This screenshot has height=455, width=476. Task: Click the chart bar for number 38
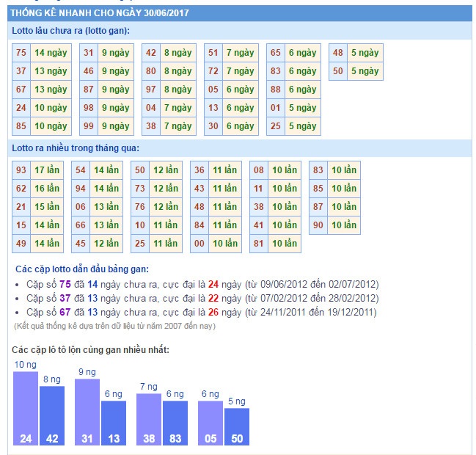click(149, 420)
